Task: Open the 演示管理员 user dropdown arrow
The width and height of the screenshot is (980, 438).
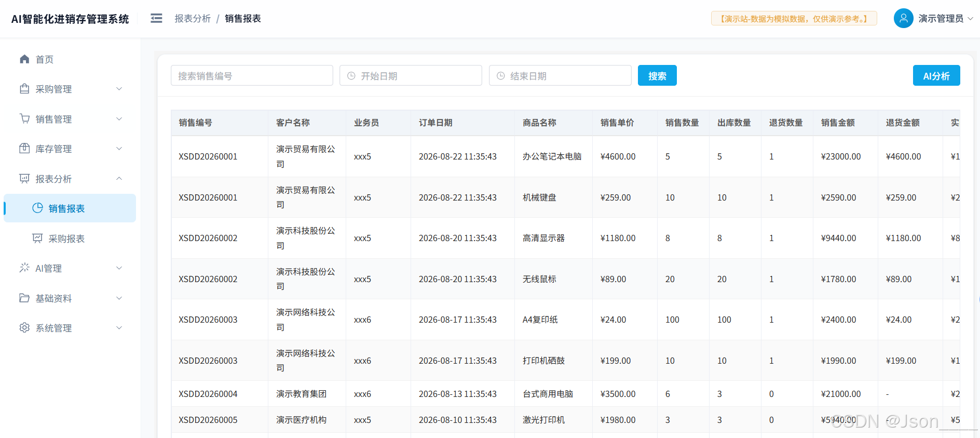Action: click(x=970, y=19)
